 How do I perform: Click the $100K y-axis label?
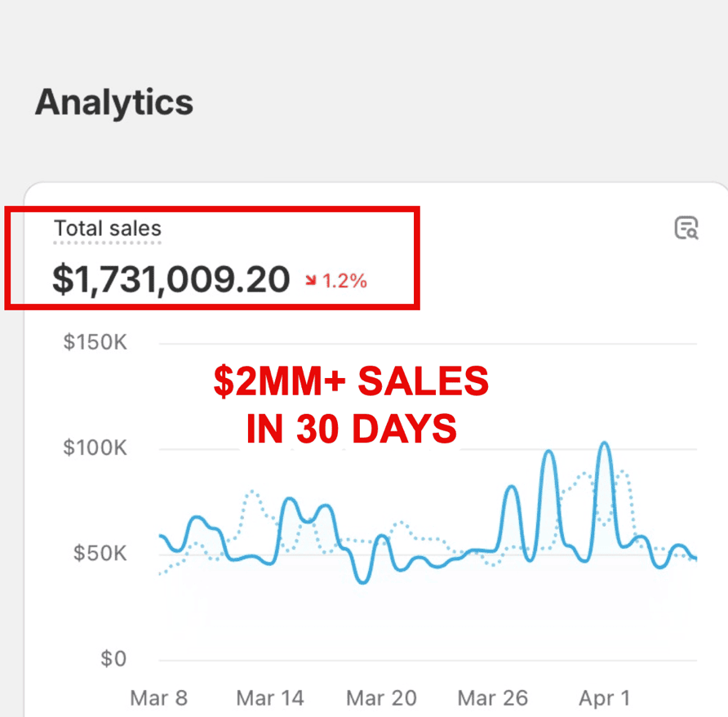tap(95, 448)
